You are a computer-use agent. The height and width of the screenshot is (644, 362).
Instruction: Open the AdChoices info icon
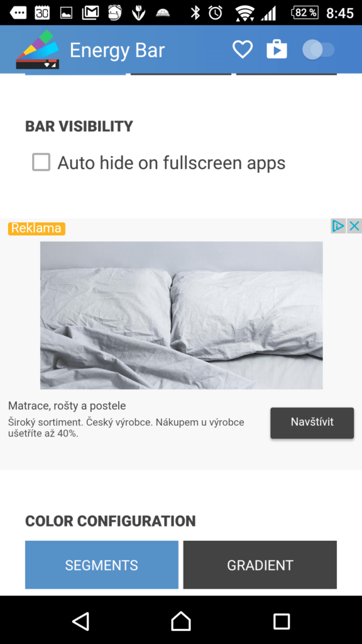click(338, 226)
